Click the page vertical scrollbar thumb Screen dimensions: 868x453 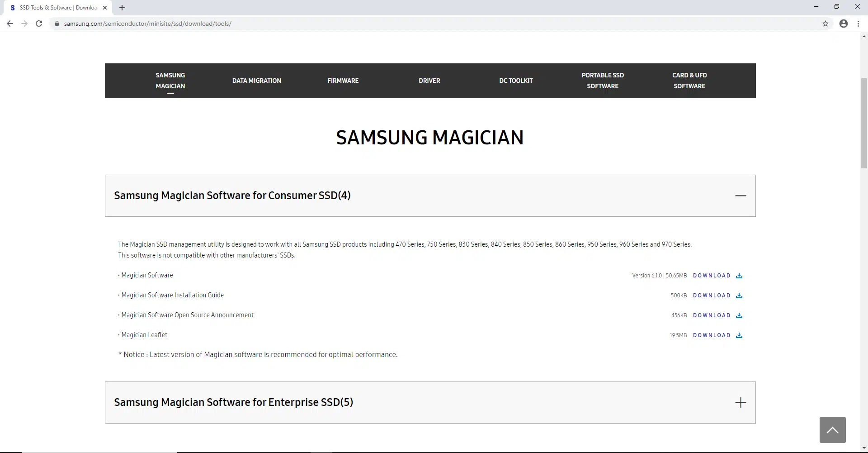[x=864, y=123]
